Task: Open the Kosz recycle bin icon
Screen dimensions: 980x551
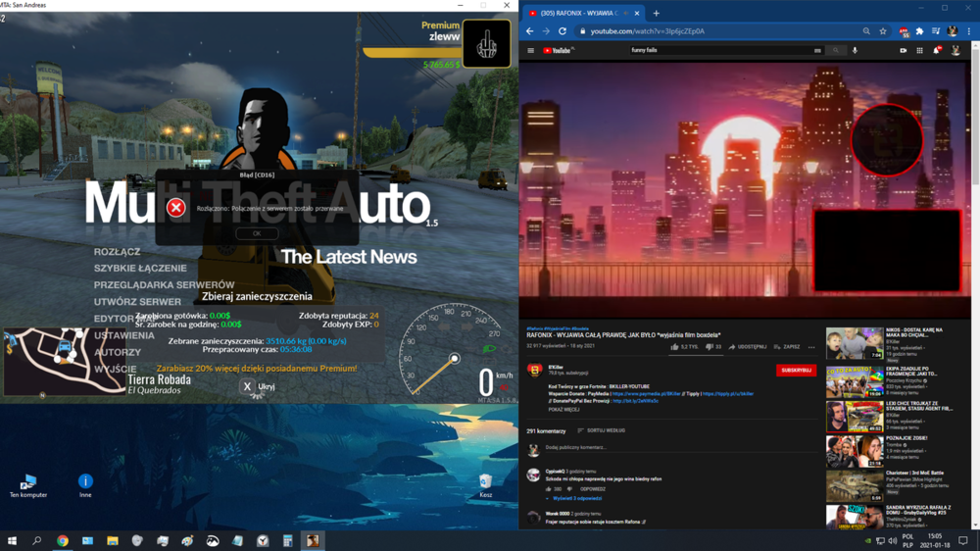Action: (x=486, y=486)
